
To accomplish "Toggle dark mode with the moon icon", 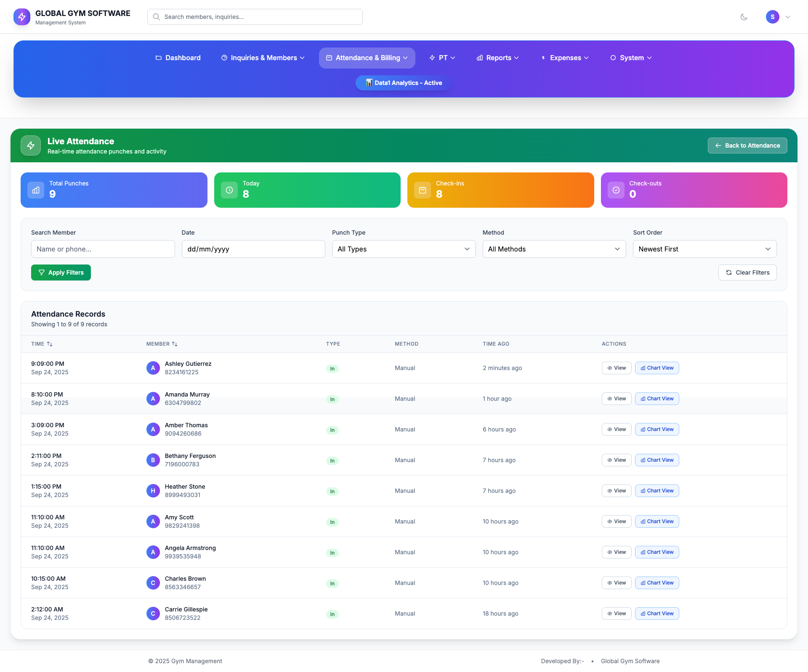I will tap(744, 17).
